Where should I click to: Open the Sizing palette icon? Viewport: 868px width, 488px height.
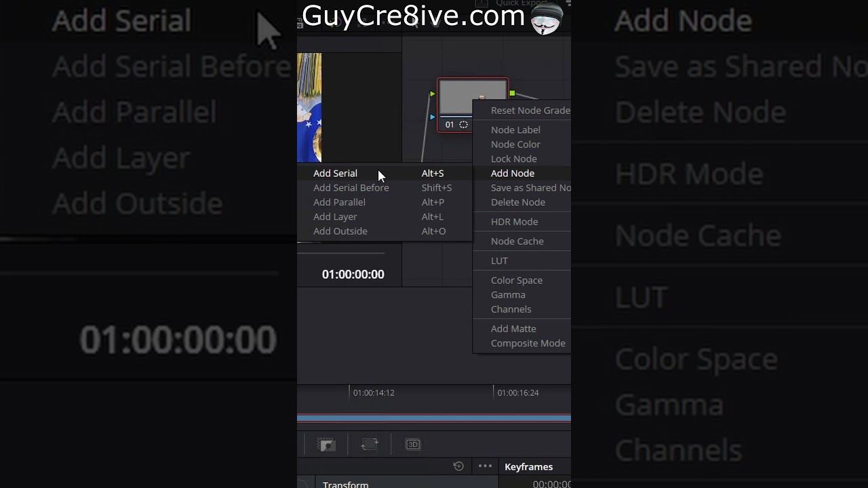click(370, 445)
